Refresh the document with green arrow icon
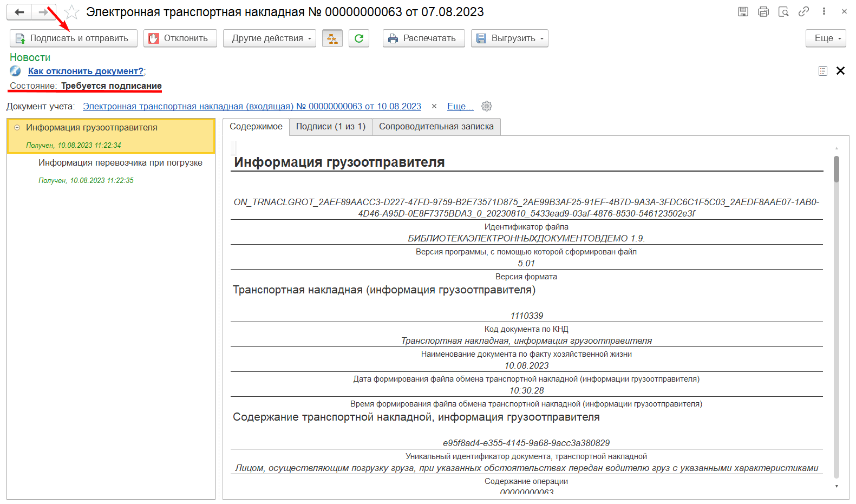This screenshot has height=504, width=856. pyautogui.click(x=359, y=38)
